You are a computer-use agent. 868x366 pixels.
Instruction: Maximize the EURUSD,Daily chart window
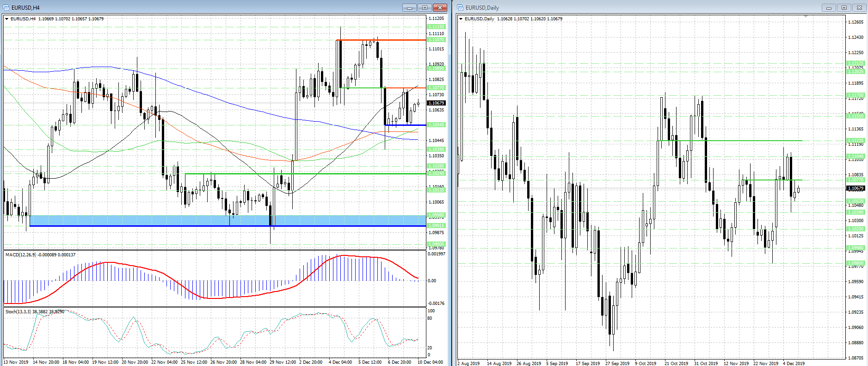pyautogui.click(x=844, y=7)
